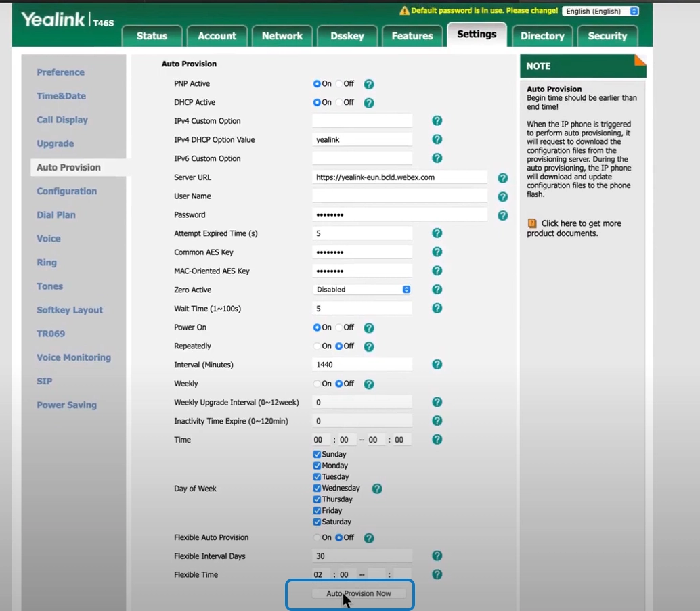Switch to the Dsskey tab
700x611 pixels.
(347, 36)
